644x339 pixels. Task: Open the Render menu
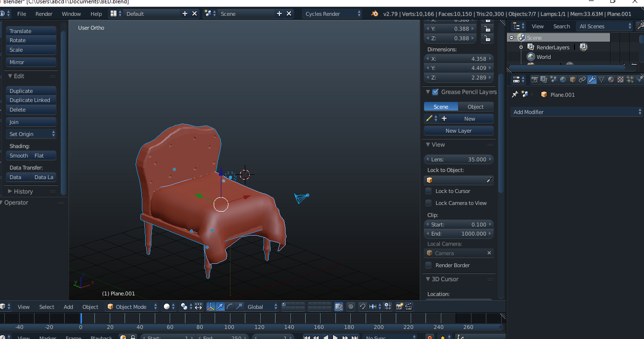click(x=44, y=14)
